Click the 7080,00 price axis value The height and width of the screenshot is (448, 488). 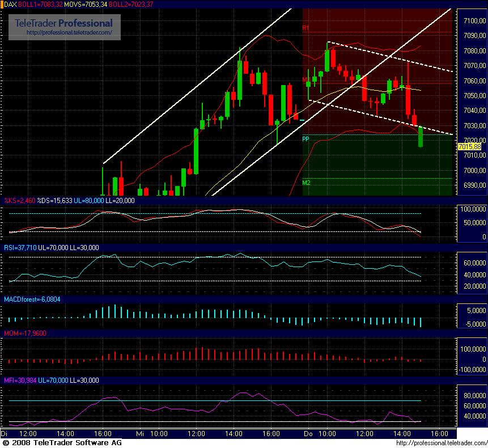point(474,50)
